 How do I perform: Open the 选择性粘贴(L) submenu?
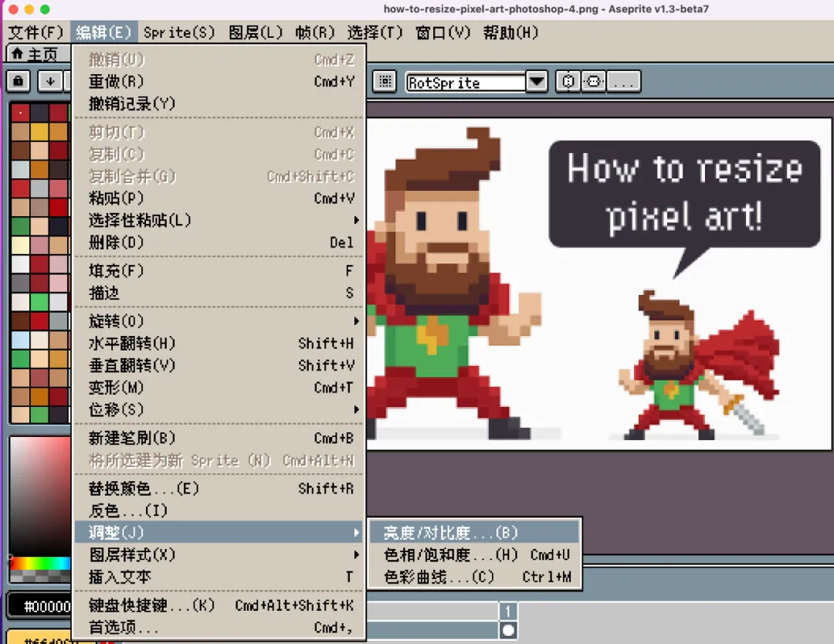coord(219,220)
